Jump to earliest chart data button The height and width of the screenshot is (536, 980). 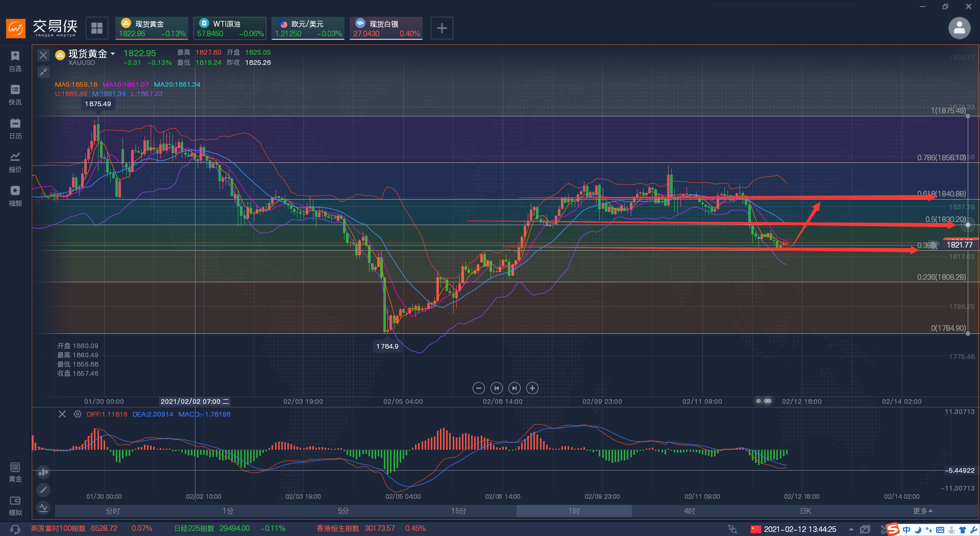[x=497, y=388]
